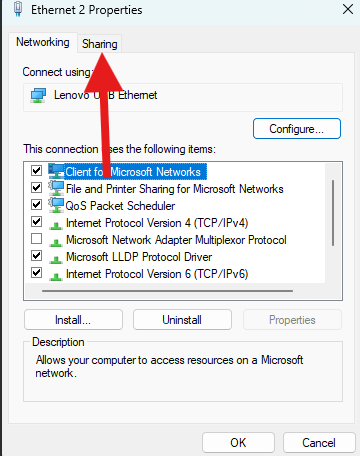Click the vertical scrollbar in items list

click(x=333, y=213)
